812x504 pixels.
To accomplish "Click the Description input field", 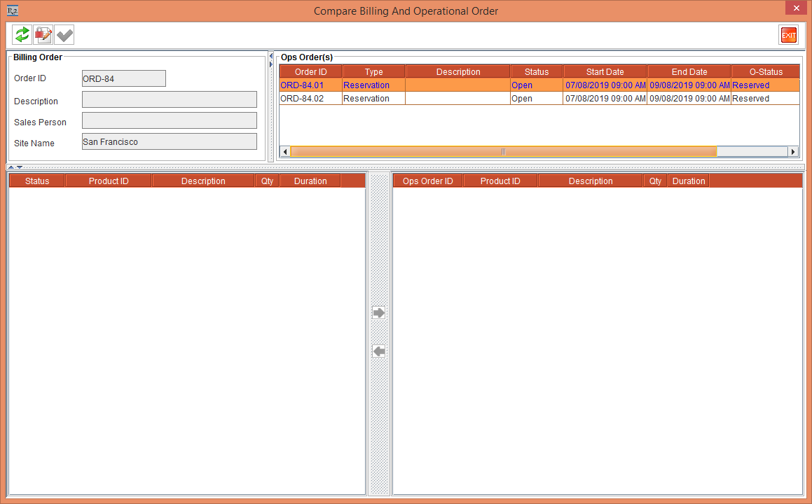I will pyautogui.click(x=169, y=99).
